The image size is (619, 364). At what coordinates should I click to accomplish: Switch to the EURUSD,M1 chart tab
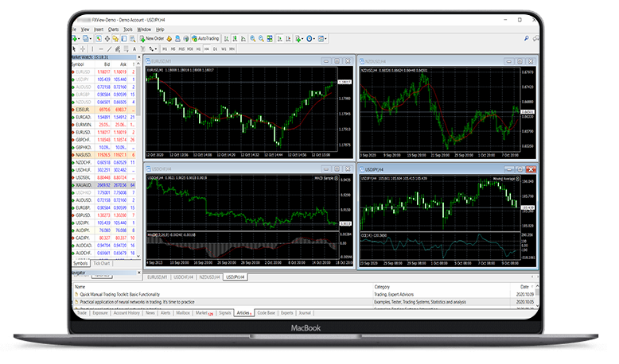tap(157, 277)
